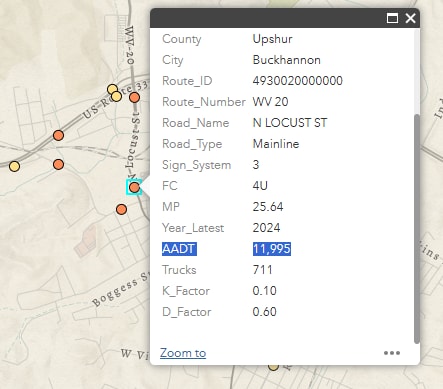This screenshot has height=389, width=443.
Task: Select the cyan-highlighted orange point on N Locust St
Action: [x=134, y=187]
